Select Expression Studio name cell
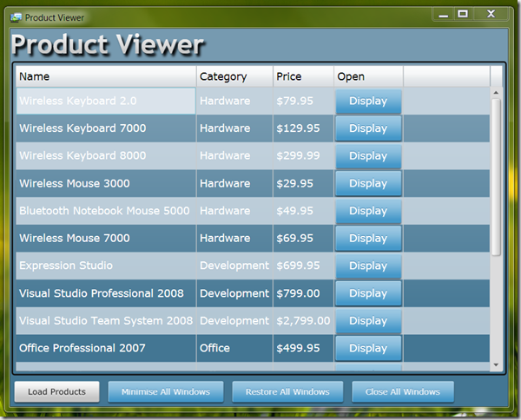 click(106, 266)
